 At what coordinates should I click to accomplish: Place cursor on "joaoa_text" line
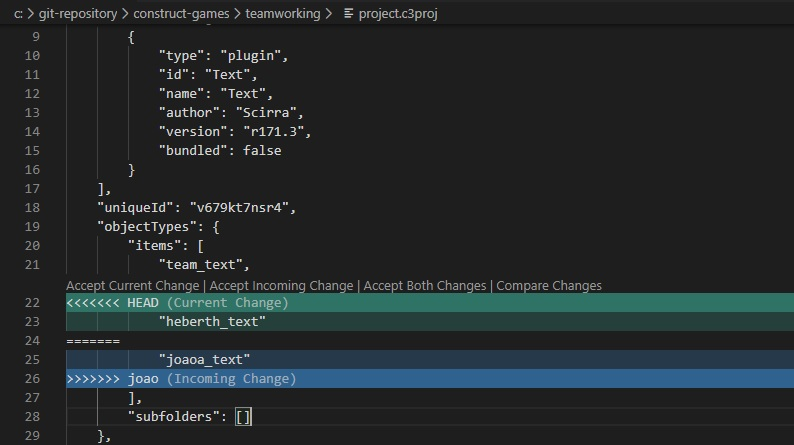click(430, 359)
